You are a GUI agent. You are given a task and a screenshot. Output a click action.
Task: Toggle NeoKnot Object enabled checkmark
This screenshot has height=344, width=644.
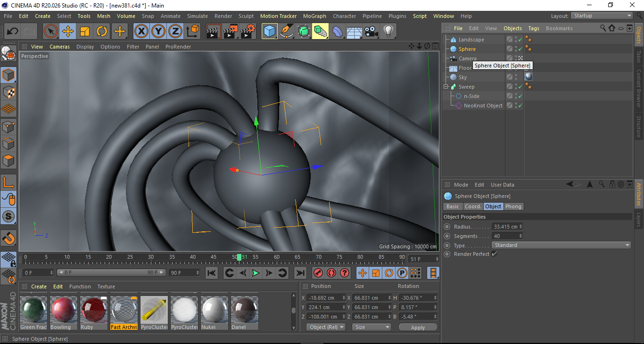(x=520, y=106)
